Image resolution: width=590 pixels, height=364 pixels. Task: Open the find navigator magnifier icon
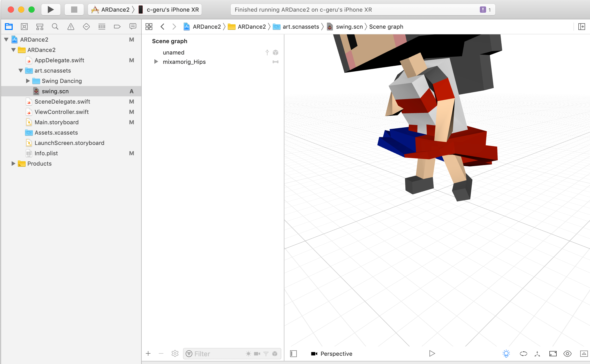click(x=55, y=27)
